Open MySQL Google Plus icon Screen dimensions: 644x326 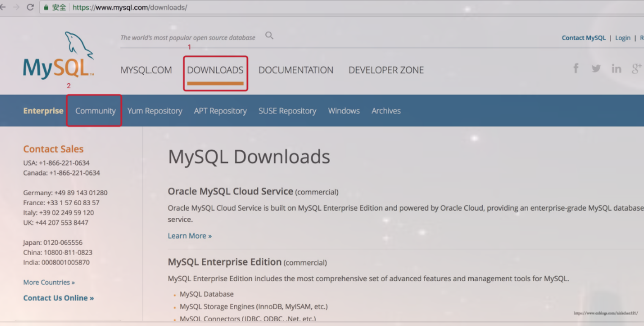637,68
